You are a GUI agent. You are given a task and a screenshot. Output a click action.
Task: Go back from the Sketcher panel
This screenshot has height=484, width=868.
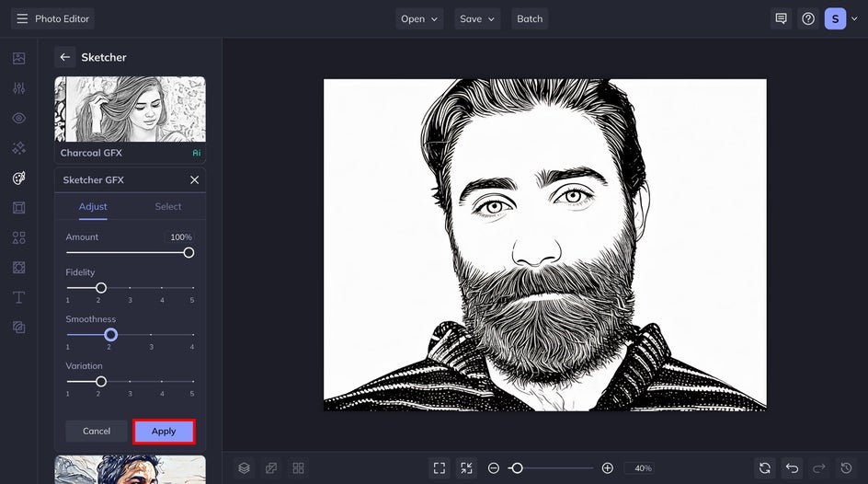point(64,57)
